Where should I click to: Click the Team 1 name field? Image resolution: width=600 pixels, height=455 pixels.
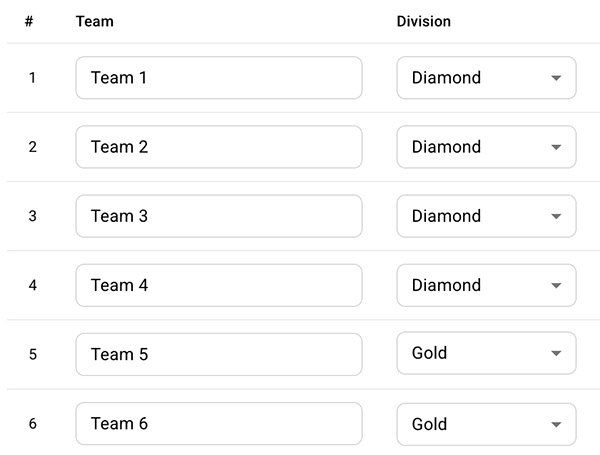tap(219, 78)
